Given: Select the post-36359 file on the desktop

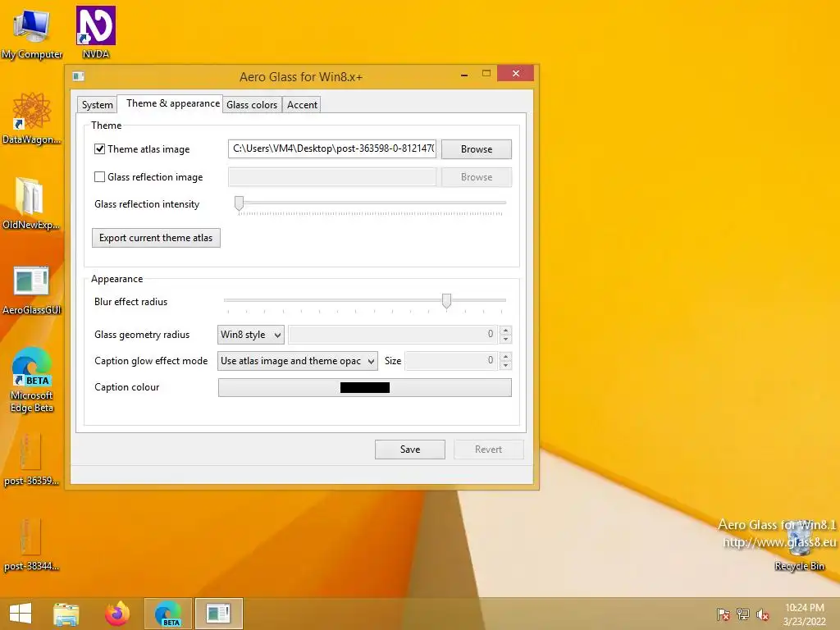Looking at the screenshot, I should [x=31, y=460].
